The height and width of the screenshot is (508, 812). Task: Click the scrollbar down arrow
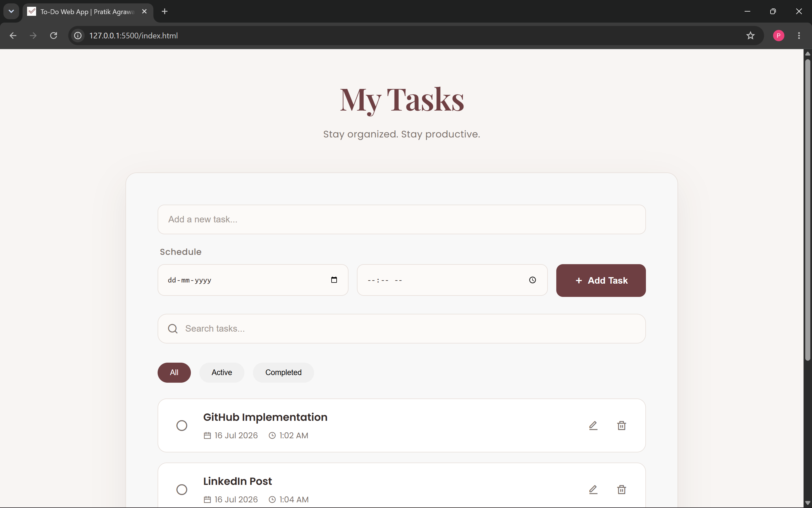coord(808,503)
